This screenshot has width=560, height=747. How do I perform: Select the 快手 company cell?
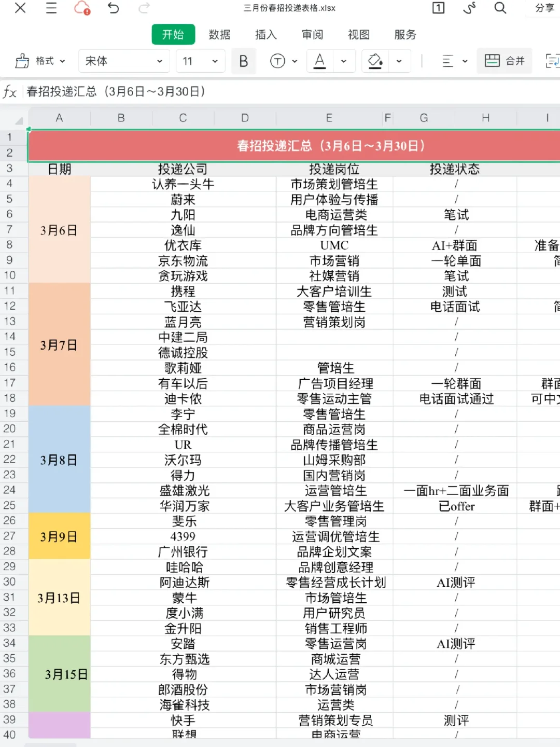pyautogui.click(x=183, y=720)
